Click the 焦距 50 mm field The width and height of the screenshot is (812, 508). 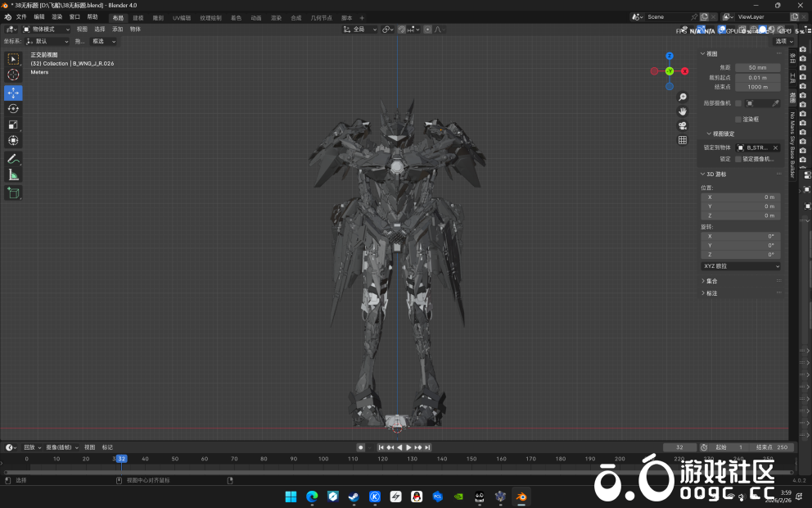(757, 67)
